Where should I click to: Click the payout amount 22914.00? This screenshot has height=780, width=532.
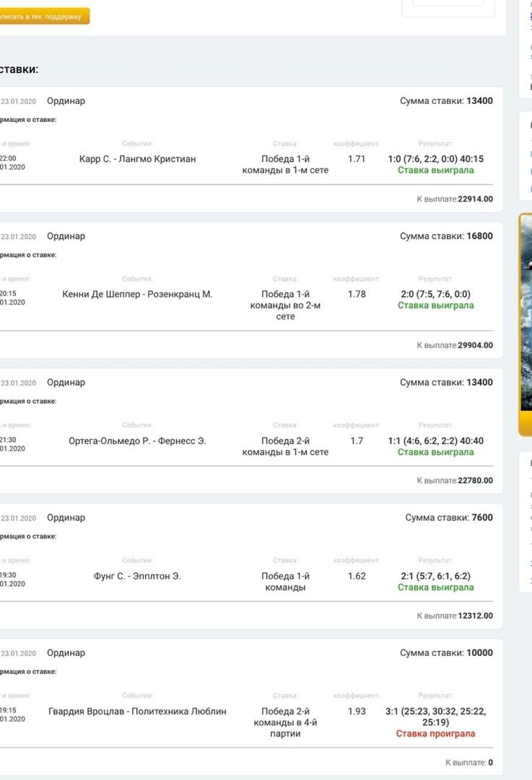(475, 199)
